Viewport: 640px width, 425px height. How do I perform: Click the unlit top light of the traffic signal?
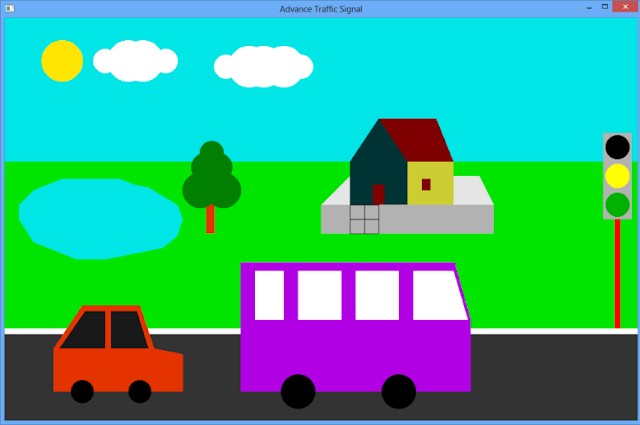point(617,147)
